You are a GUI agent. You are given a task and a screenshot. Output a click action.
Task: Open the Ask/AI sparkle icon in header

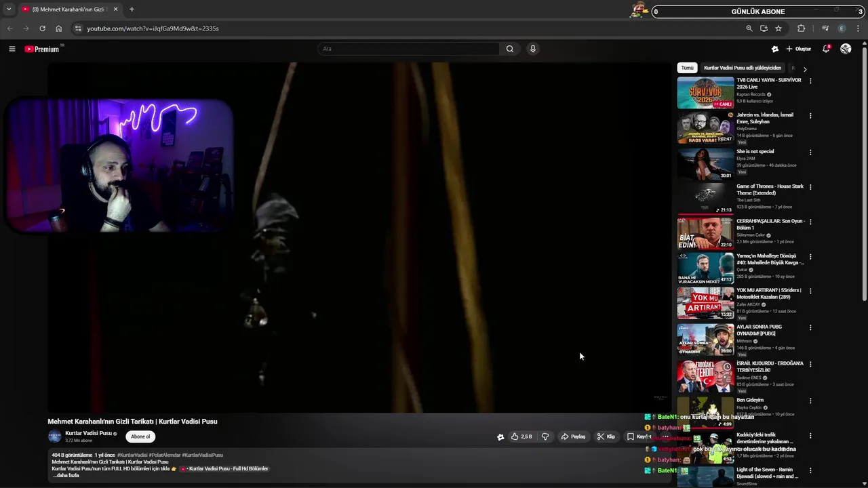775,49
